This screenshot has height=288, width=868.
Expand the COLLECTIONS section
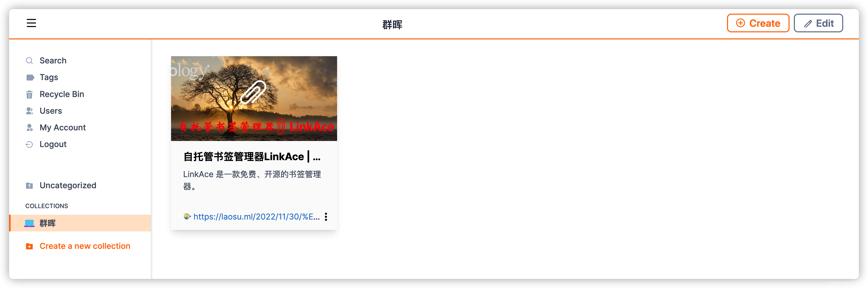pyautogui.click(x=47, y=205)
